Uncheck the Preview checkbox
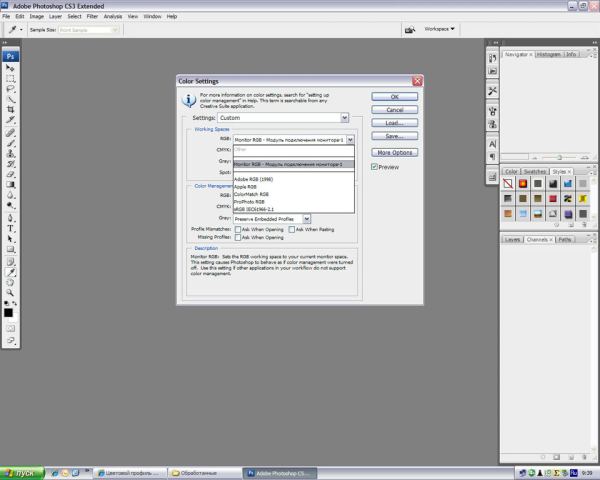Screen dimensions: 600x480 (x=374, y=167)
